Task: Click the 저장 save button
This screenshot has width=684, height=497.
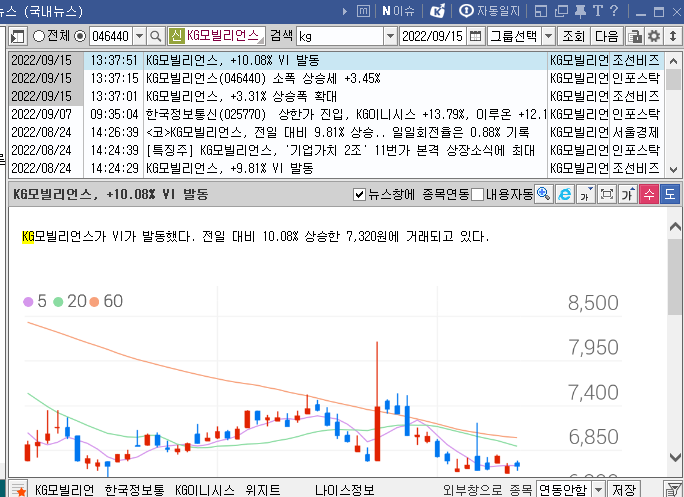Action: point(624,489)
